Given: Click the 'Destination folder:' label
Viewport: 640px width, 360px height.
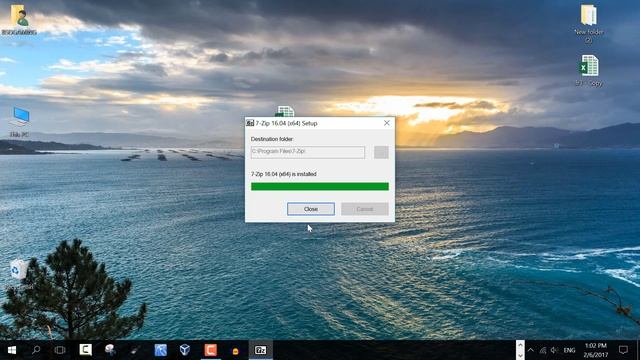Looking at the screenshot, I should point(272,139).
